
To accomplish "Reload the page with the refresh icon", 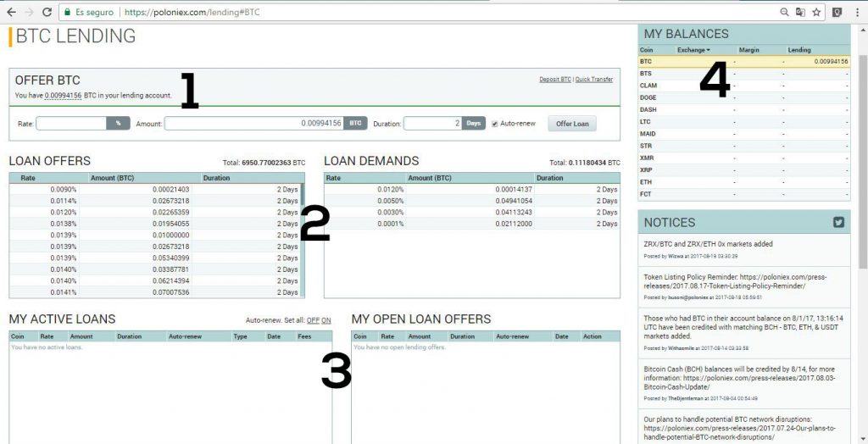I will (47, 12).
